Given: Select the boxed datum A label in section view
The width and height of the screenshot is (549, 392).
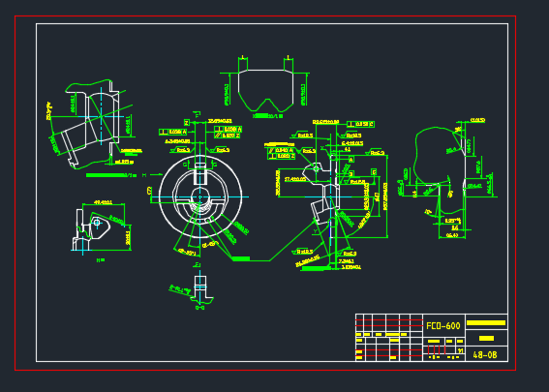Looking at the screenshot, I should [x=351, y=160].
